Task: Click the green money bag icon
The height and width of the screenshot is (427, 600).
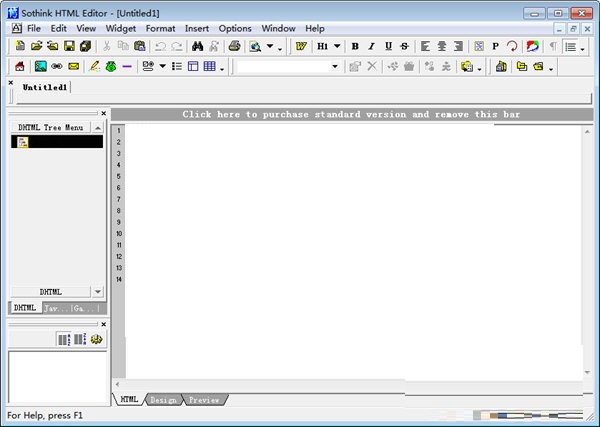Action: (x=111, y=67)
